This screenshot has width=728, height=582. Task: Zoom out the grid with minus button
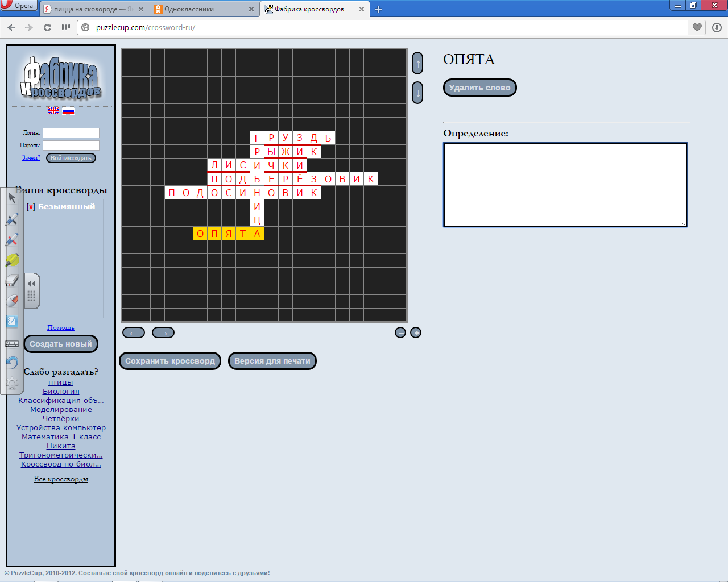pyautogui.click(x=400, y=332)
